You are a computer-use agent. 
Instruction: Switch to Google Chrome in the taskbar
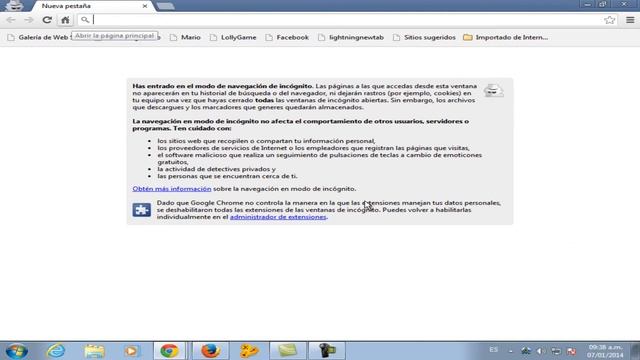(169, 351)
